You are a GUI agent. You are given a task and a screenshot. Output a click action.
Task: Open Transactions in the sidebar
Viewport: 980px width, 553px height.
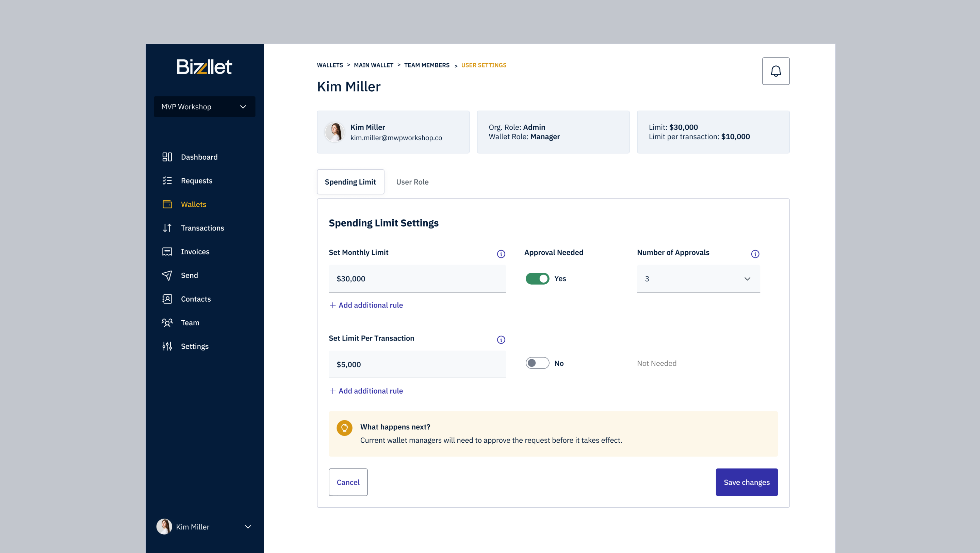(202, 227)
